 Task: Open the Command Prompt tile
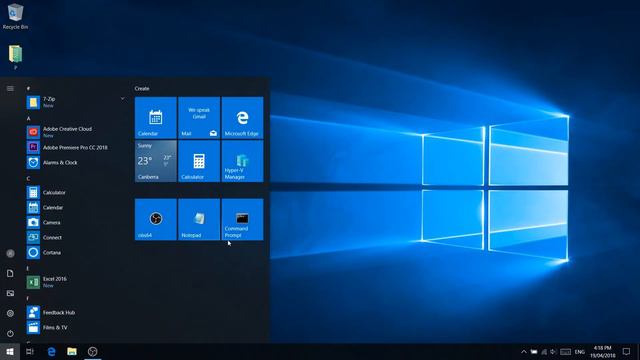242,220
